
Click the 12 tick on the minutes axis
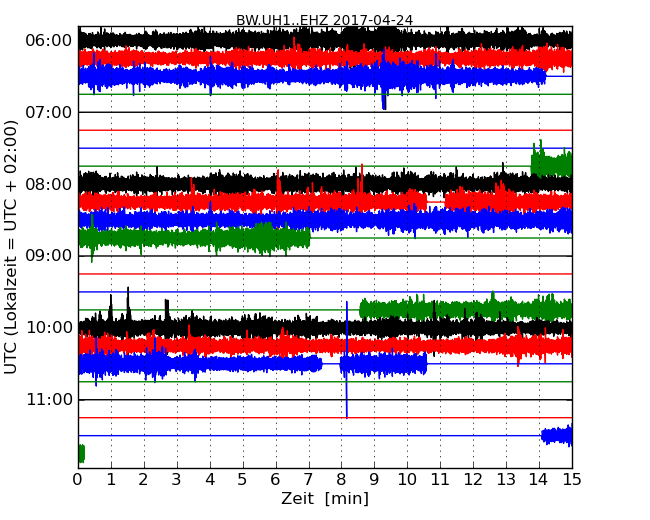[473, 480]
